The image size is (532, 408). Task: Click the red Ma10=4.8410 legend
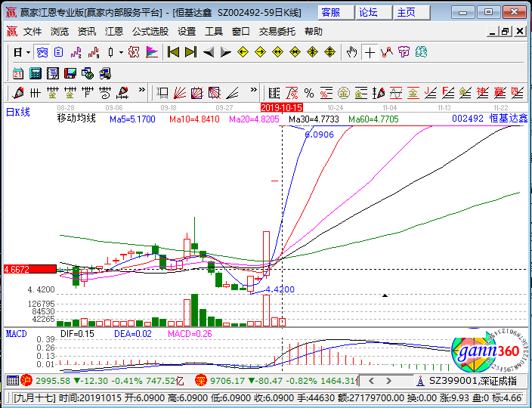tap(194, 119)
